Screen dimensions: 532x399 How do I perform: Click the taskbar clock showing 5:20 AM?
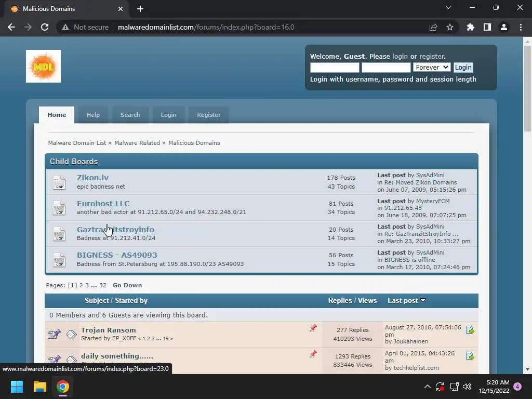point(494,387)
